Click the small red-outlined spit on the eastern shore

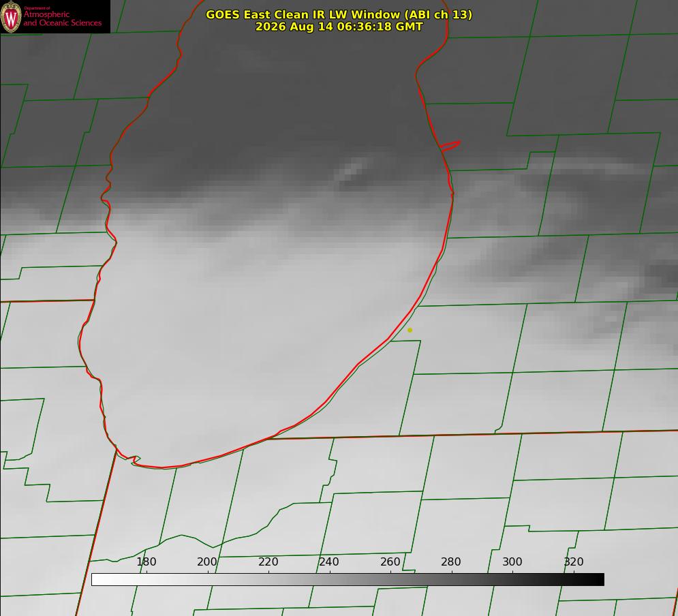point(450,146)
